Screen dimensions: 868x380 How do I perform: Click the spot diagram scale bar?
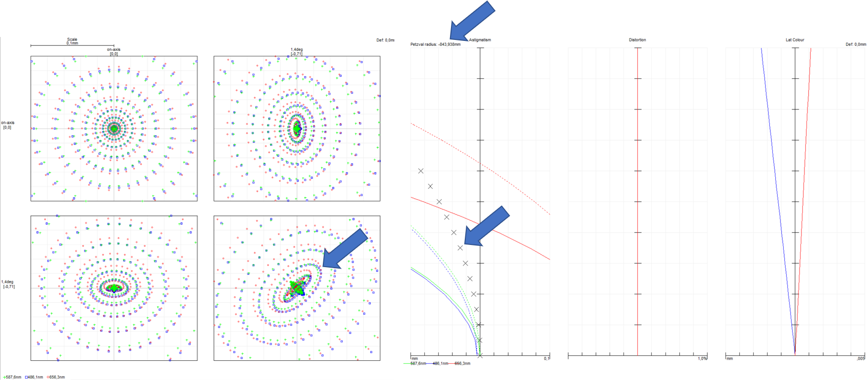point(72,46)
